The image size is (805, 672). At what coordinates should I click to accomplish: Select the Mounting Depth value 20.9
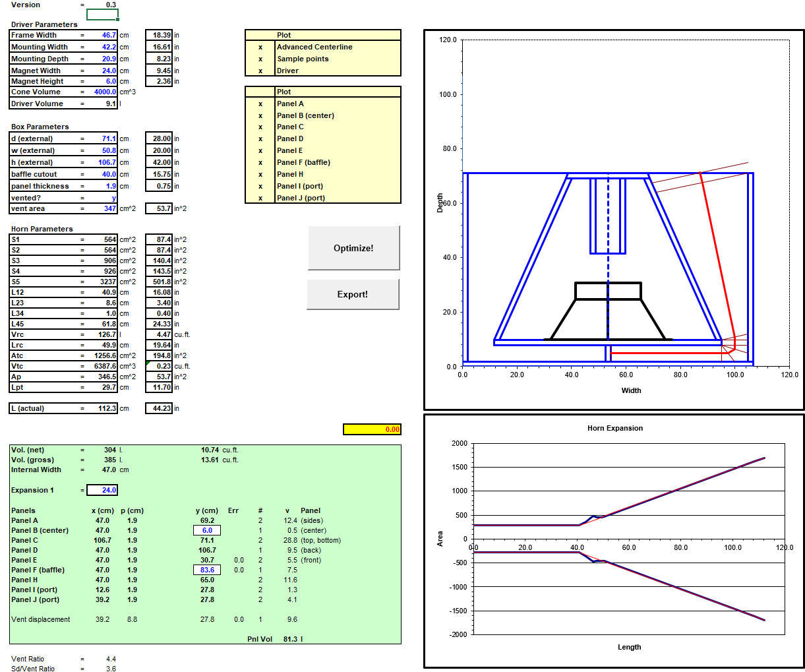point(103,59)
